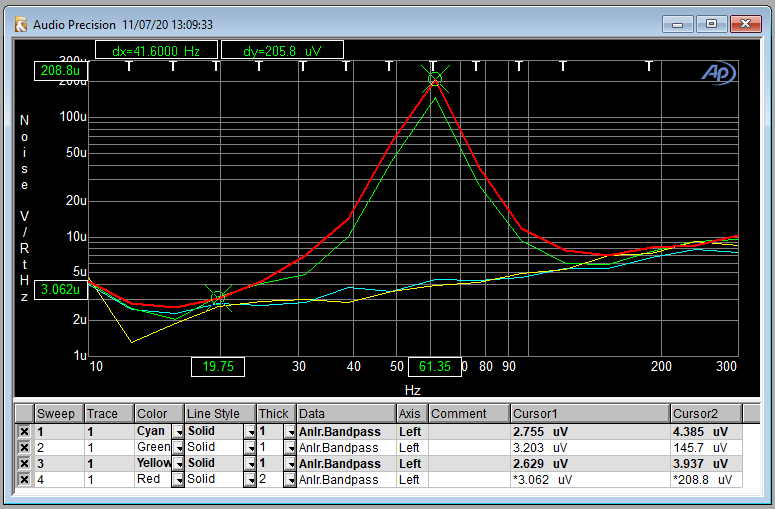Click the Hz x-axis label

pyautogui.click(x=412, y=390)
